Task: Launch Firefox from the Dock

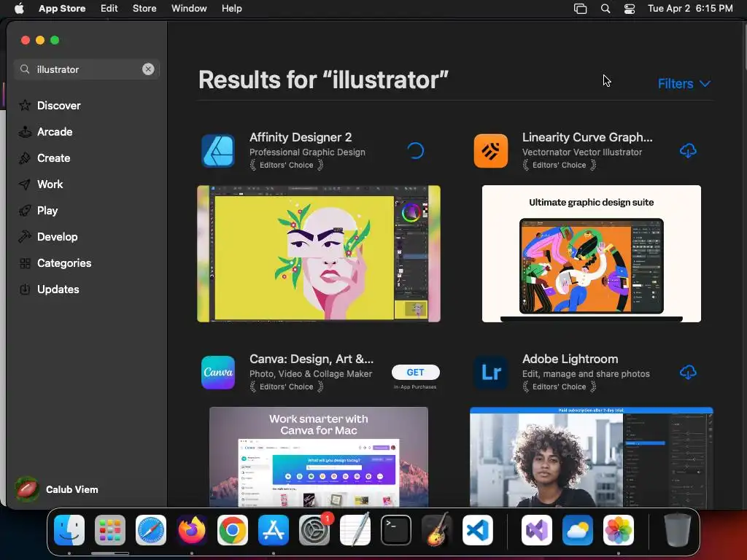Action: 192,530
